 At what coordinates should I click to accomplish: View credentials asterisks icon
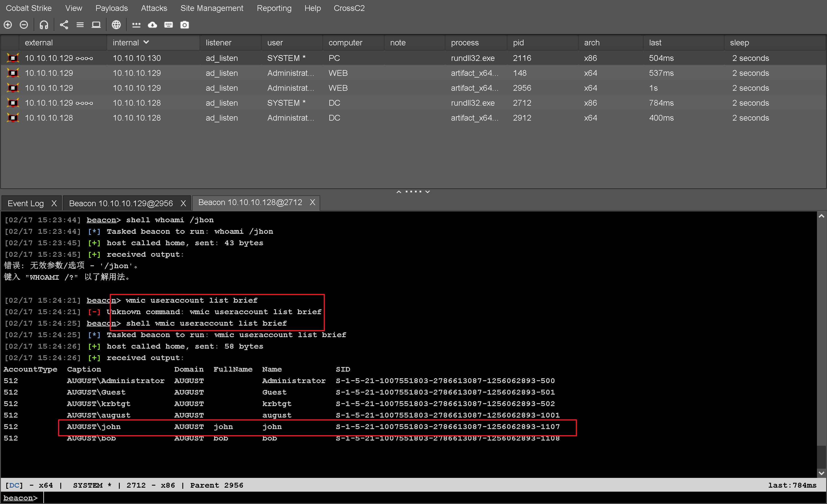(x=136, y=25)
